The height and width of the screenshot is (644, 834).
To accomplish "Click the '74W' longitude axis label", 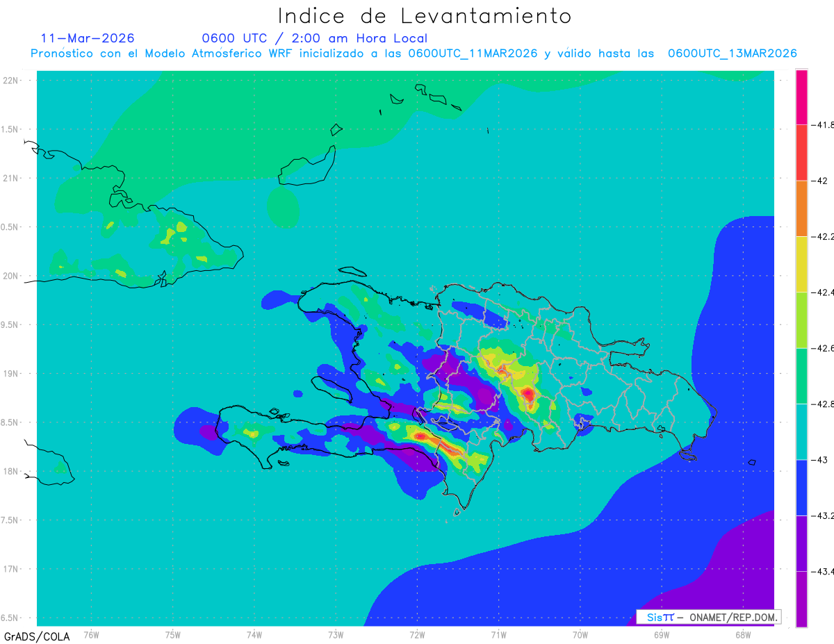I will 254,634.
